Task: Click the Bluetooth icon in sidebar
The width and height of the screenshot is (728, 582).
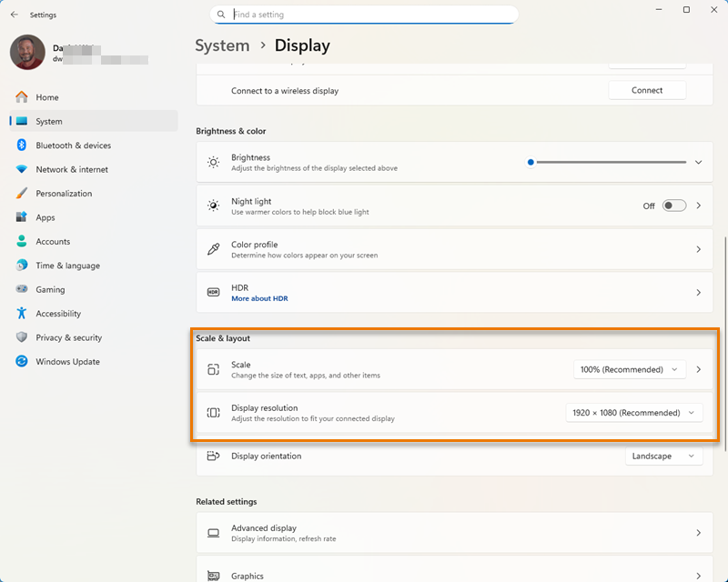Action: 21,145
